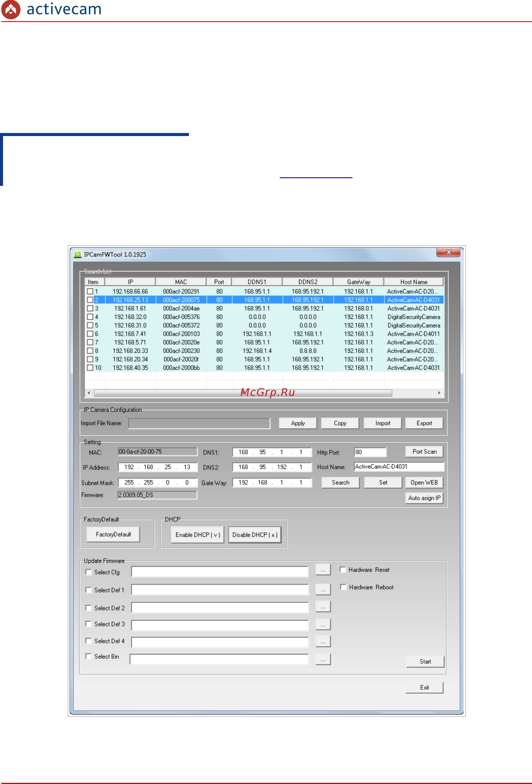Enable the Select Def 3 checkbox

(88, 624)
